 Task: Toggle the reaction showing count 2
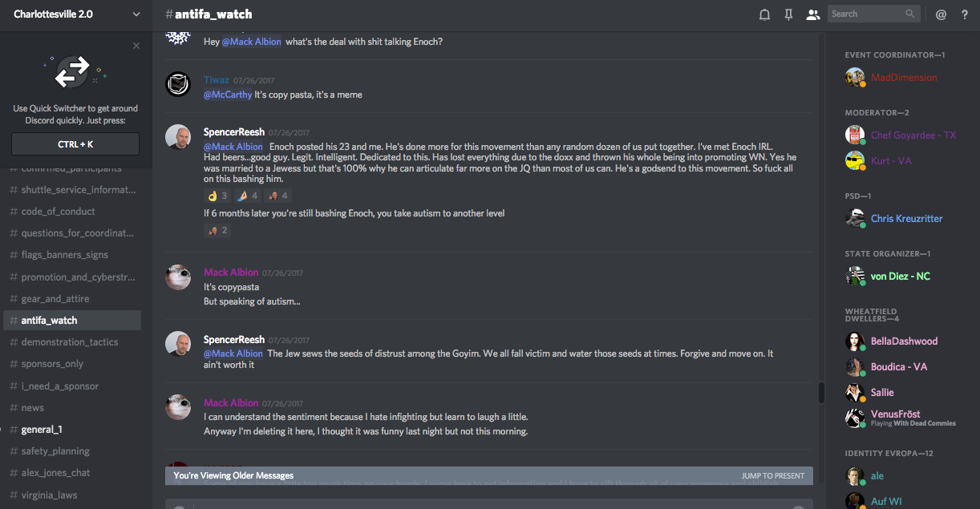click(217, 231)
